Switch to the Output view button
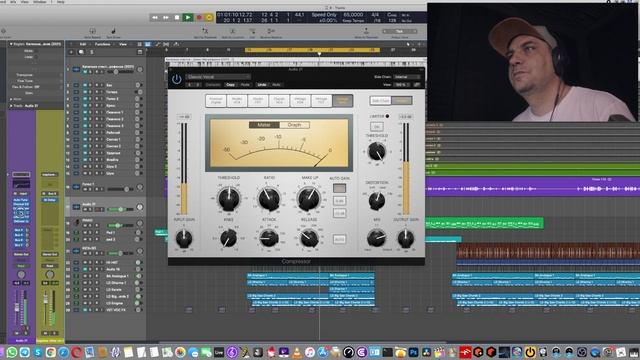Image resolution: width=640 pixels, height=360 pixels. click(402, 100)
